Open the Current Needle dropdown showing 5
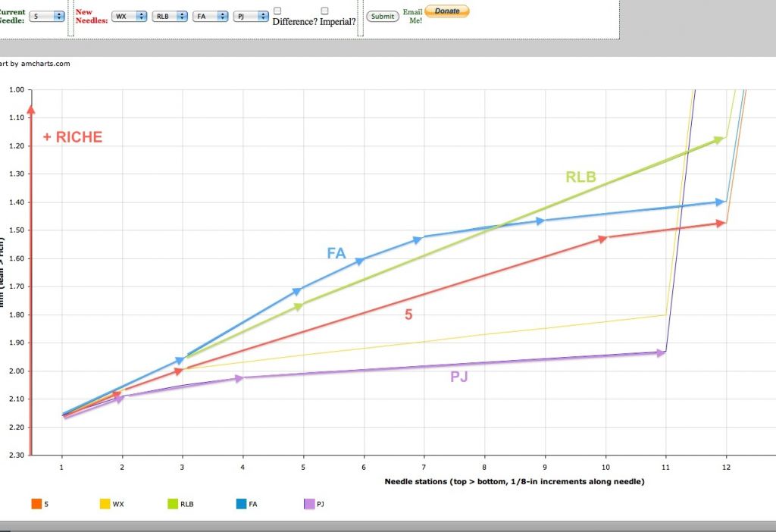Image resolution: width=776 pixels, height=532 pixels. click(46, 17)
